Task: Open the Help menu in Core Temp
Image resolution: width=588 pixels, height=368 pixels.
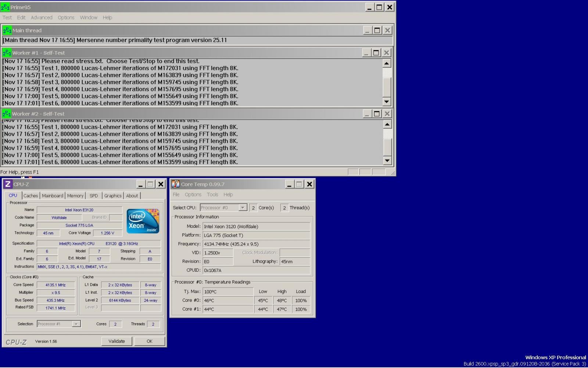Action: (x=228, y=194)
